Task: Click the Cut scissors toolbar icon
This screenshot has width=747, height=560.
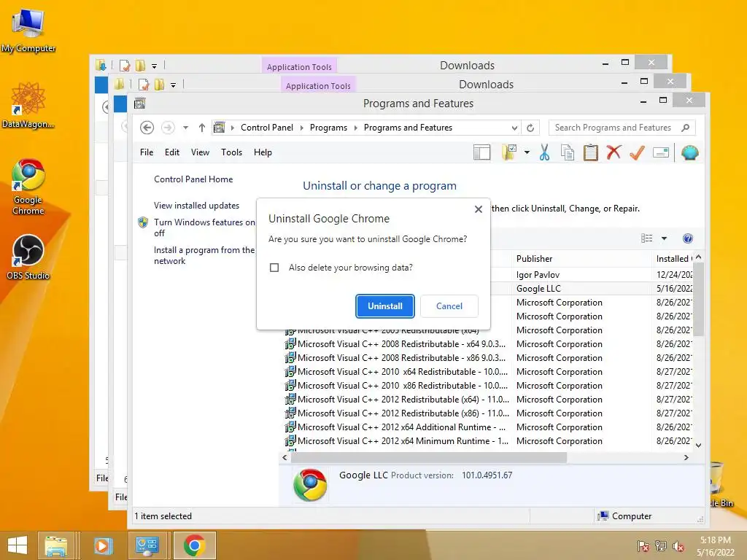Action: 544,152
